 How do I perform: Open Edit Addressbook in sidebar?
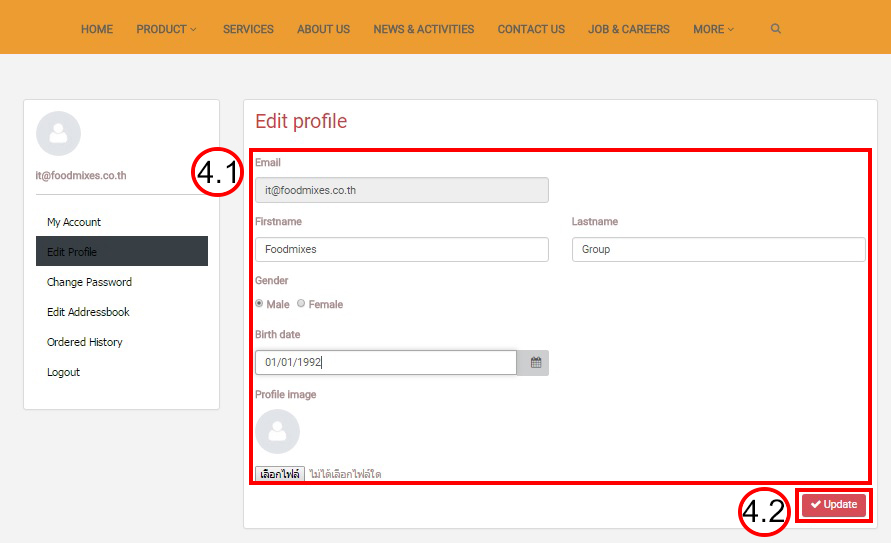(88, 312)
